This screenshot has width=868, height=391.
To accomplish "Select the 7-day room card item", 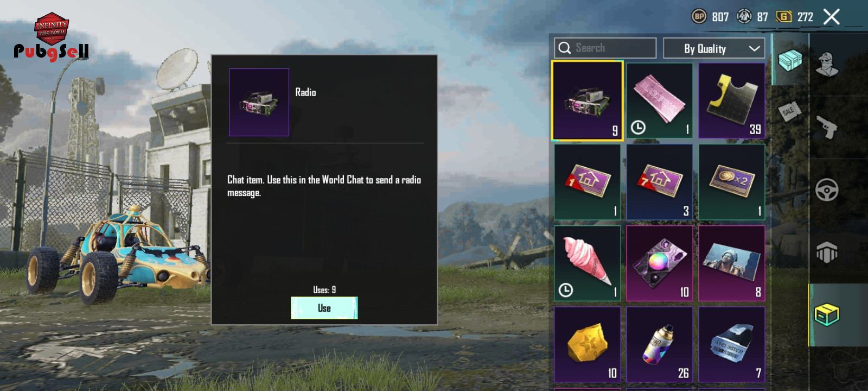I will [660, 182].
